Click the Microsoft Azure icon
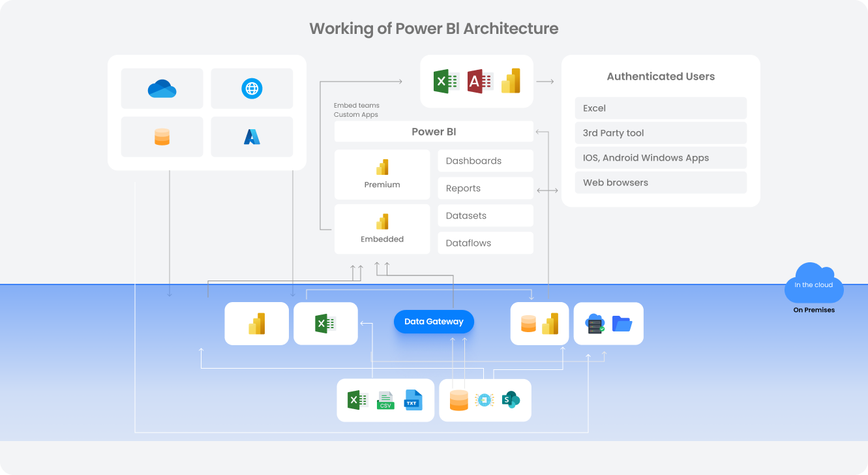This screenshot has width=868, height=475. click(252, 136)
